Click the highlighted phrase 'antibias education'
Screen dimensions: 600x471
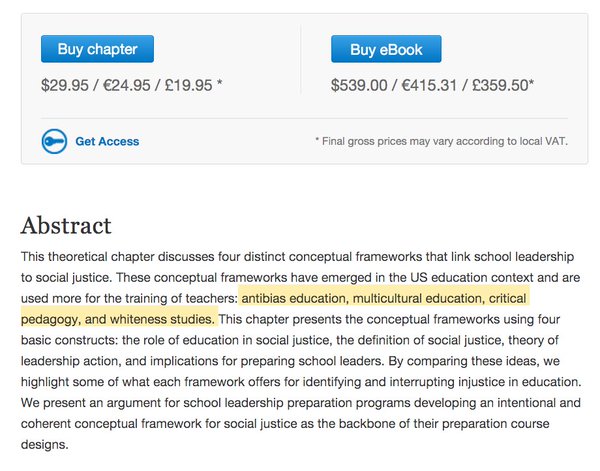tap(294, 298)
